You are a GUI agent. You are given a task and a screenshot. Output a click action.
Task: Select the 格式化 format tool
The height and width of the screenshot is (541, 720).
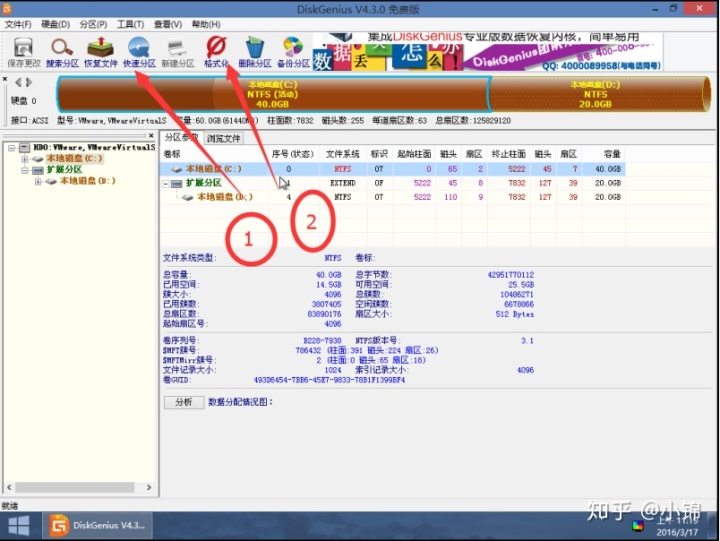pyautogui.click(x=216, y=52)
